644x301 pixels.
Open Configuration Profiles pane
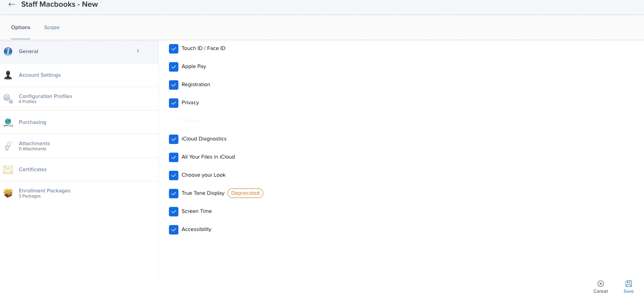click(79, 98)
